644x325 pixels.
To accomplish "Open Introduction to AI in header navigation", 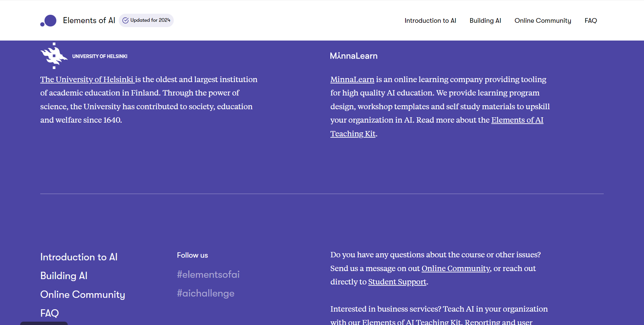I will click(430, 20).
